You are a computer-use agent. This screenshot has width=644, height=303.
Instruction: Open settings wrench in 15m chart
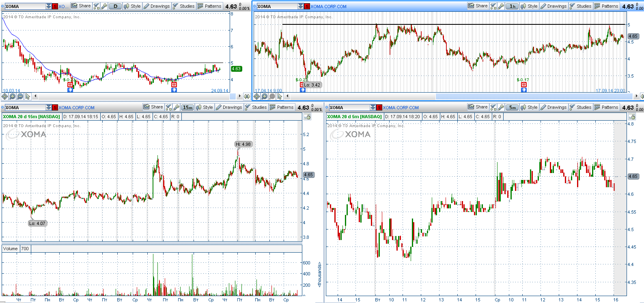click(177, 107)
